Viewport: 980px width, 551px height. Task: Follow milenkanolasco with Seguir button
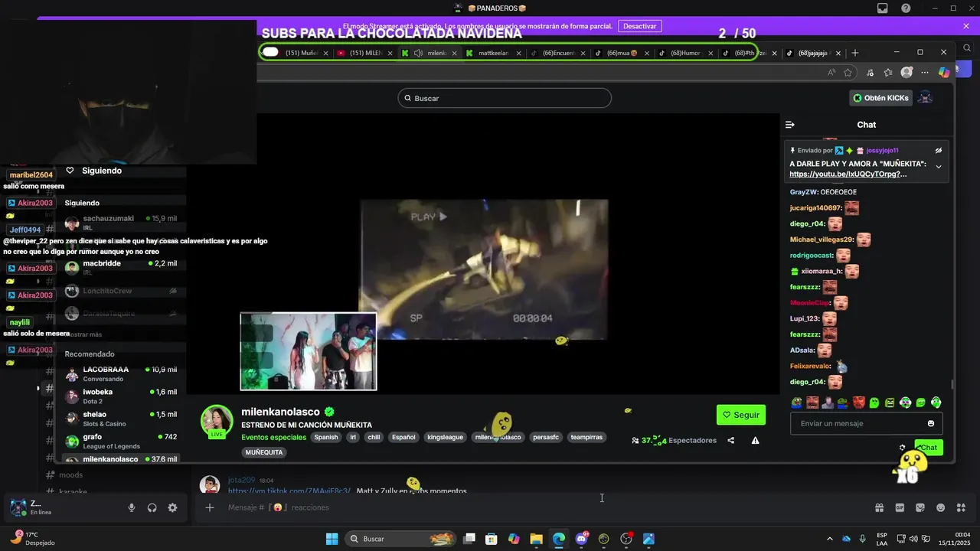pyautogui.click(x=741, y=415)
